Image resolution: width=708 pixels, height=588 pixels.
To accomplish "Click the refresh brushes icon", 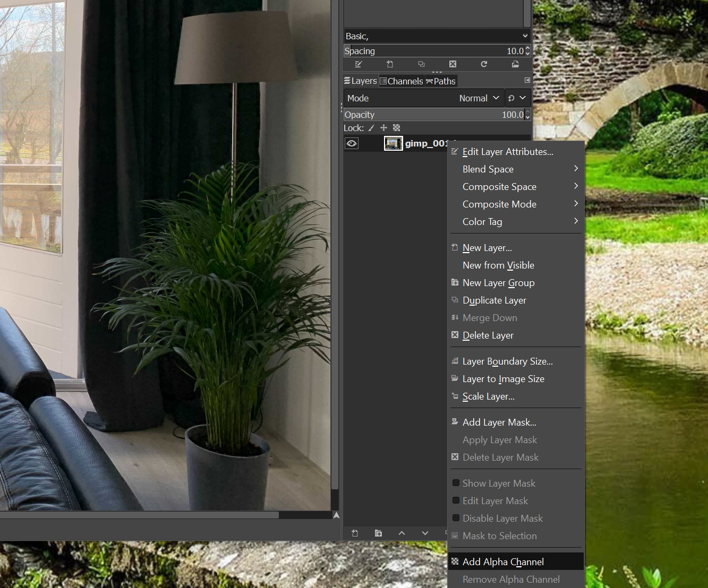I will point(484,64).
